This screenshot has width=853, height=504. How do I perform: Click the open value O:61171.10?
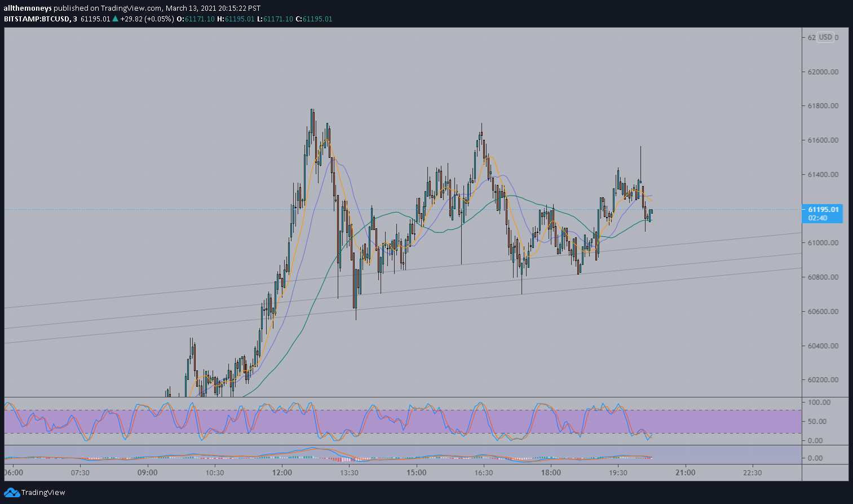coord(196,19)
